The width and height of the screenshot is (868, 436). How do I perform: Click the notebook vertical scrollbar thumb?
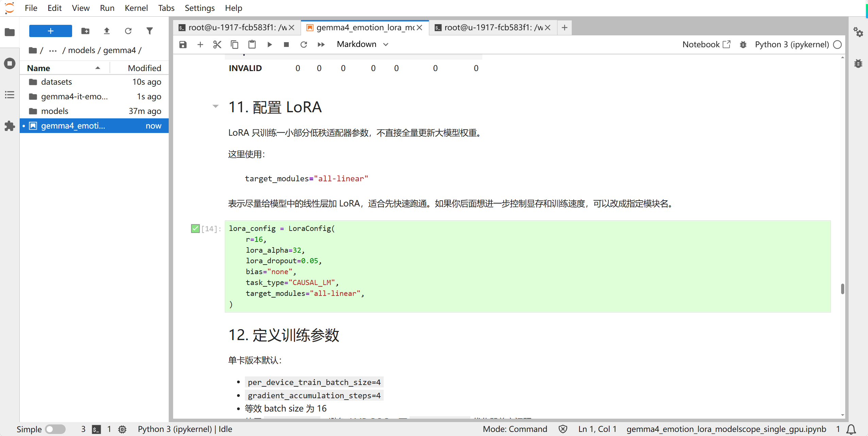842,289
